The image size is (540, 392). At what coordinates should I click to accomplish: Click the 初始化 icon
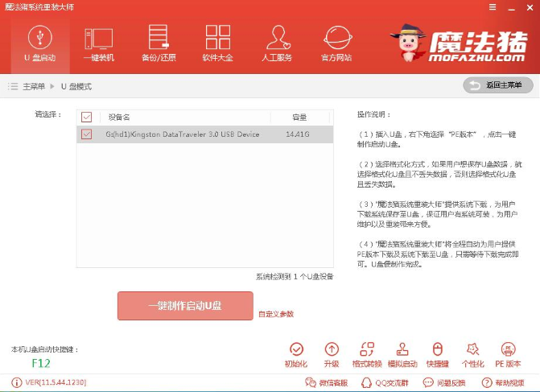point(296,355)
